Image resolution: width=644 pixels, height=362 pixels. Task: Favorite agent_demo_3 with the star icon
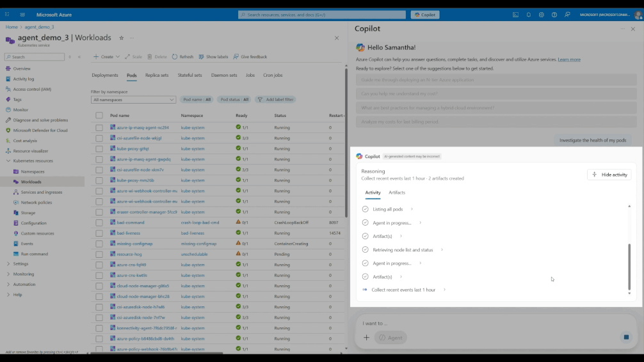[x=122, y=38]
